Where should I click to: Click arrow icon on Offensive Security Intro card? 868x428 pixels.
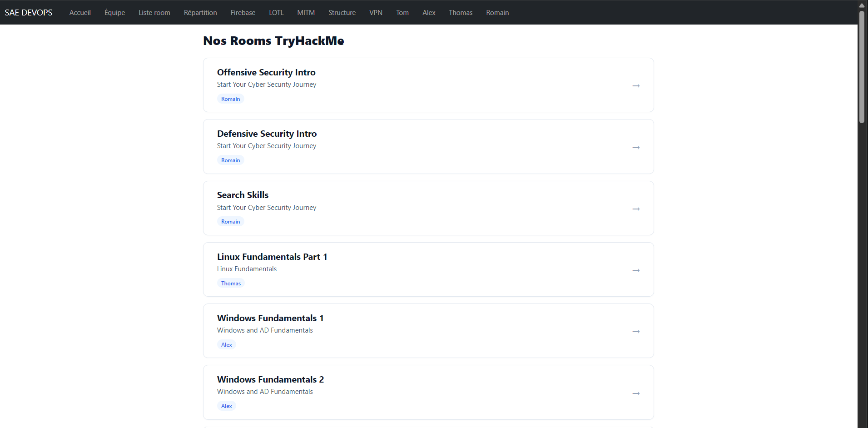[636, 86]
